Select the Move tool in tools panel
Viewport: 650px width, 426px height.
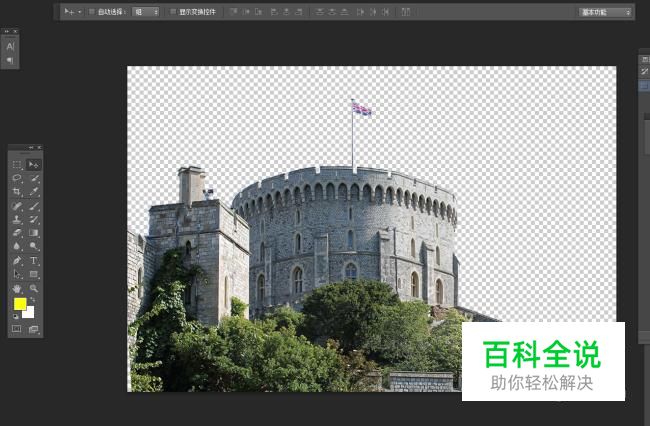[34, 165]
